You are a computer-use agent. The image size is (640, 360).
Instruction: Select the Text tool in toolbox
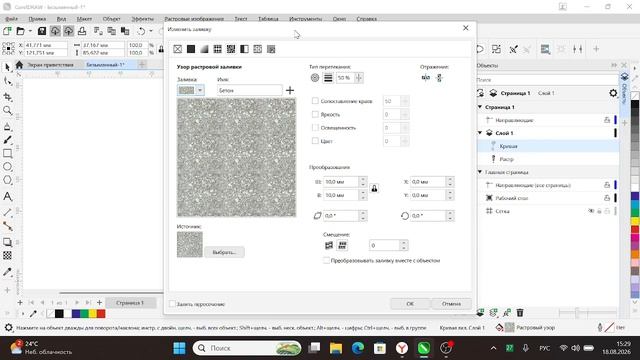click(7, 196)
